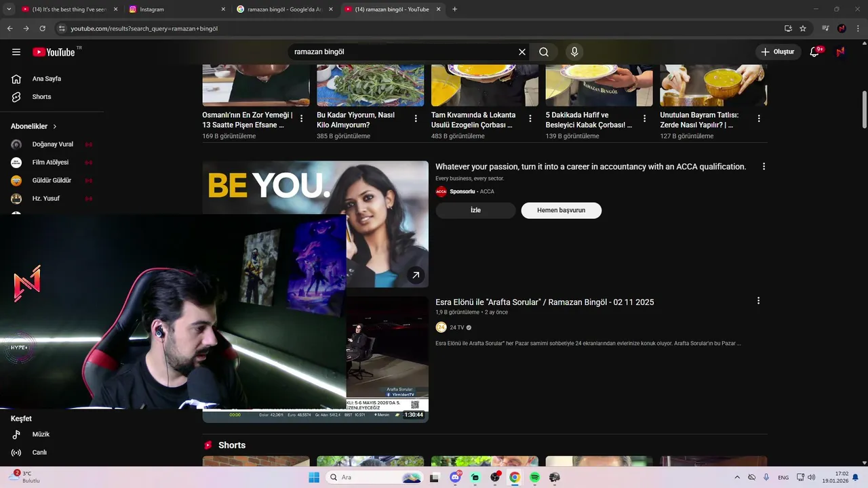Go back with the browser back arrow
868x488 pixels.
[x=9, y=28]
